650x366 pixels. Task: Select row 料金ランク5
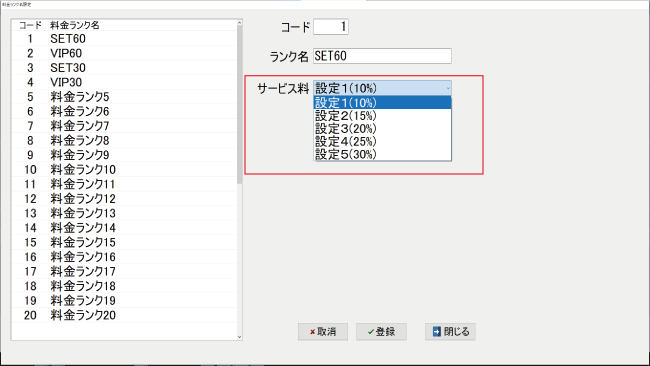[124, 97]
